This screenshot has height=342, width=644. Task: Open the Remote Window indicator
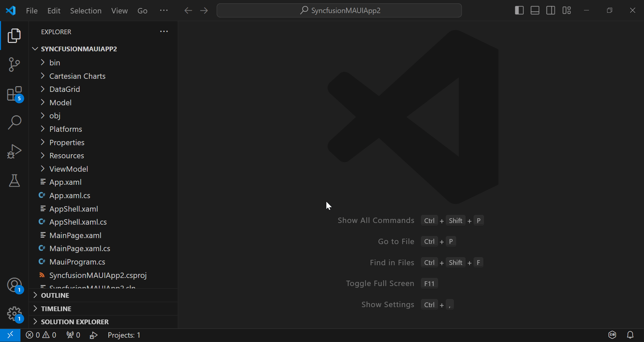pyautogui.click(x=10, y=335)
